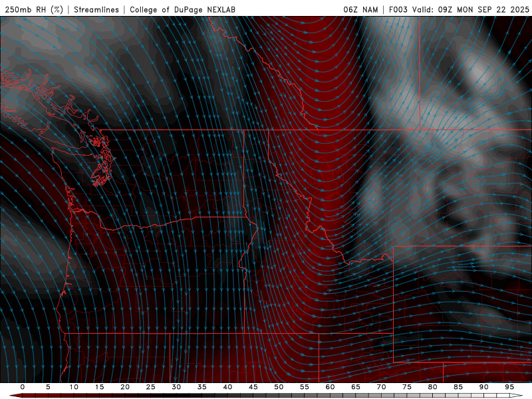Click the "15" label on the color scale

[99, 387]
